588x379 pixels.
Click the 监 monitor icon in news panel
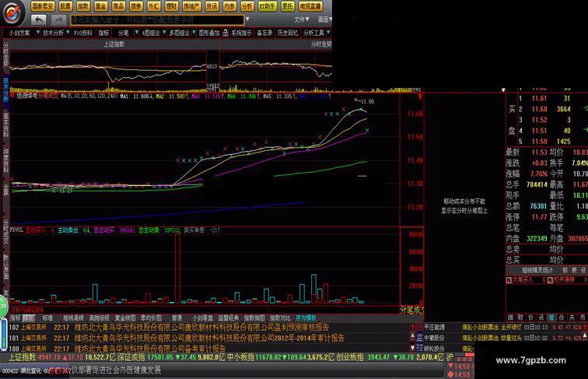(x=420, y=337)
